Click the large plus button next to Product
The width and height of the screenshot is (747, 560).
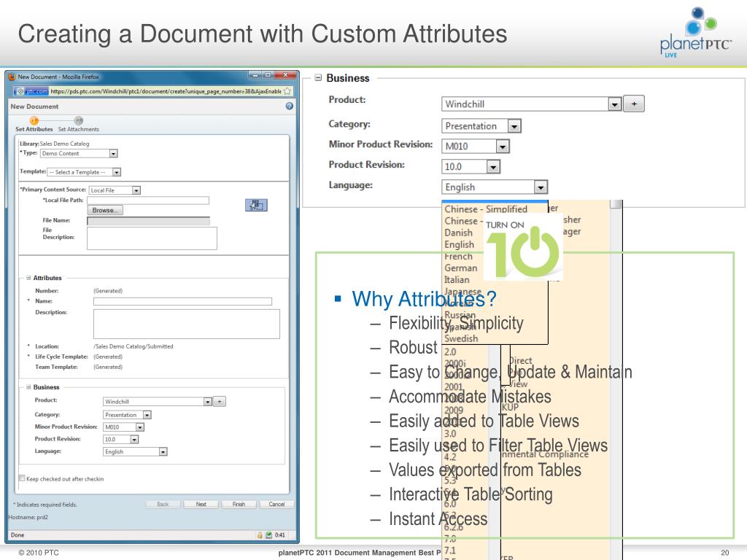634,104
